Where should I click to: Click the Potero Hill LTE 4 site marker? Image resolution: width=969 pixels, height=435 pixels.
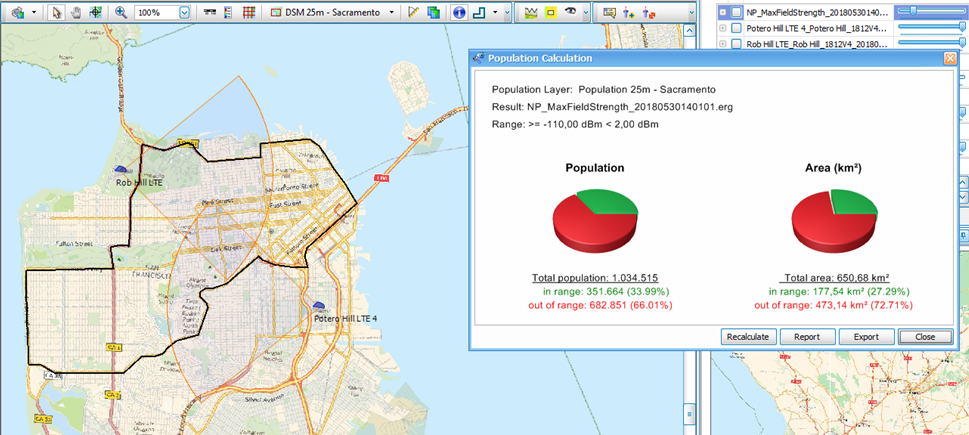pyautogui.click(x=319, y=304)
